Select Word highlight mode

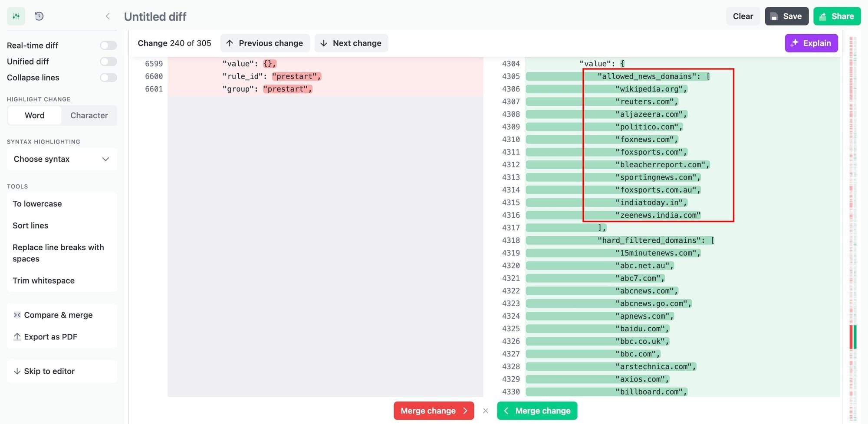pos(34,115)
